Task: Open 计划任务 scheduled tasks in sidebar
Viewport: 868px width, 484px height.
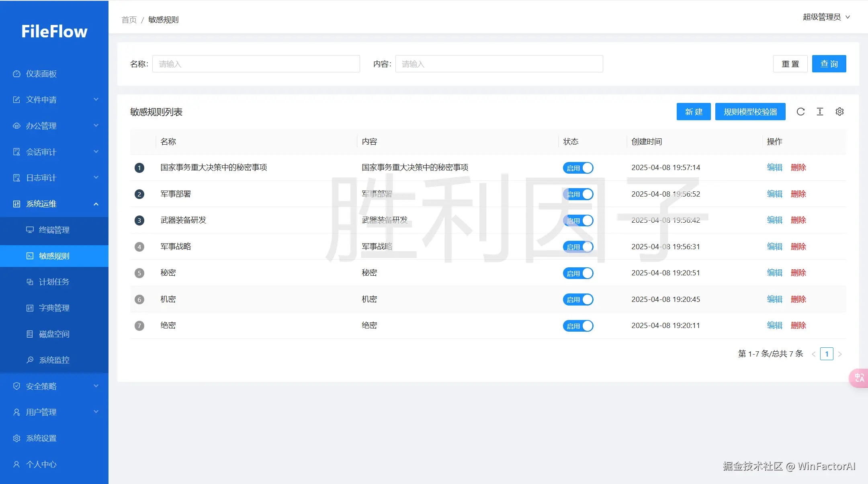Action: (54, 282)
